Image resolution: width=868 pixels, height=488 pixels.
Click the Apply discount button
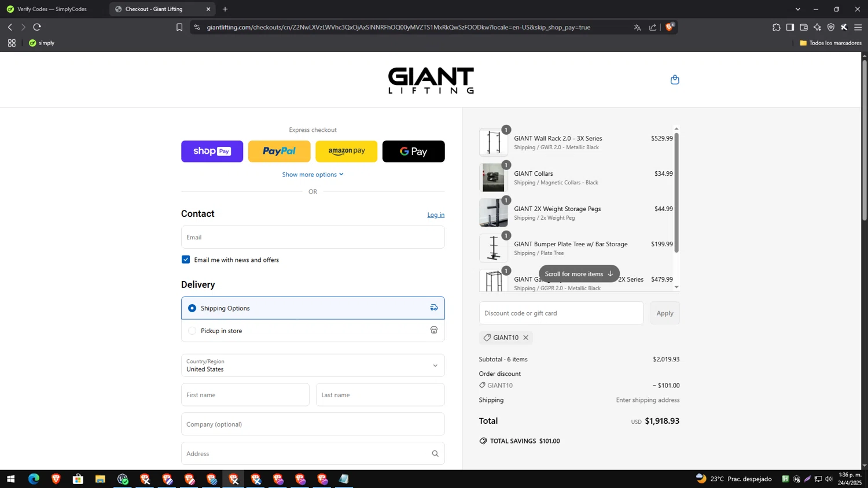pyautogui.click(x=665, y=313)
